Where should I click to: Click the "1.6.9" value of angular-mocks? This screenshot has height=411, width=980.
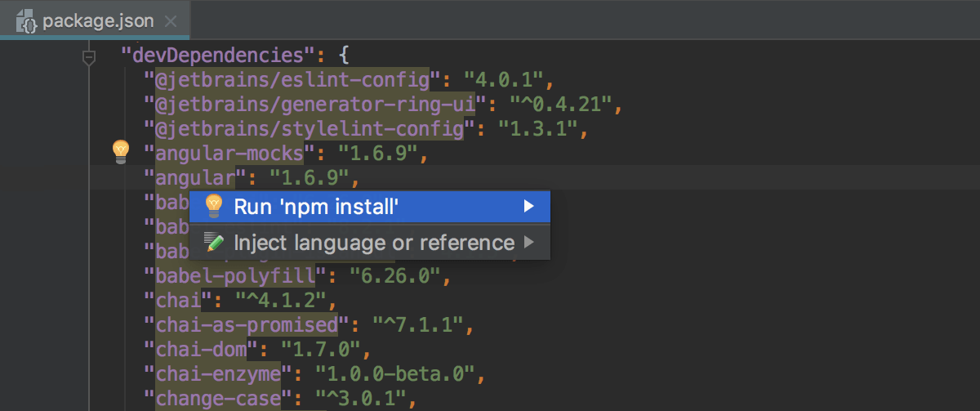tap(378, 152)
